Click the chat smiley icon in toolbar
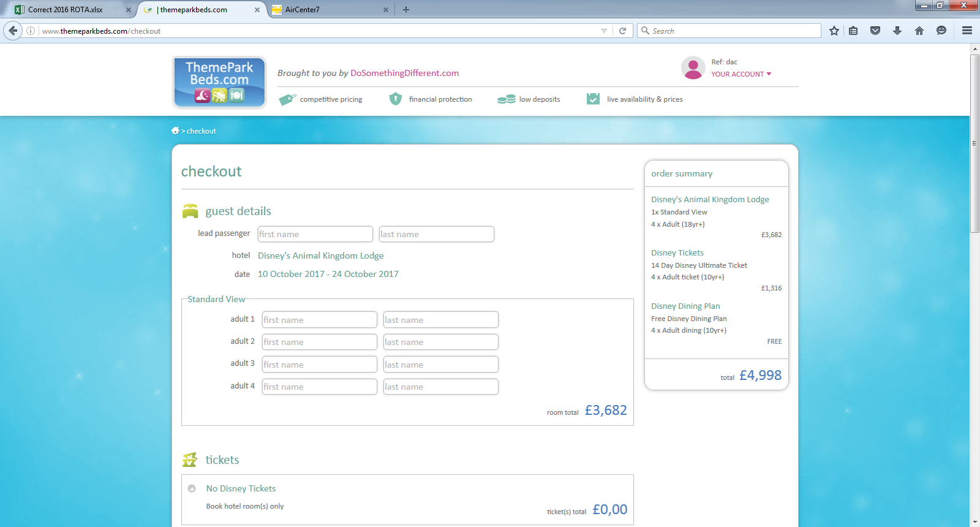The height and width of the screenshot is (527, 980). tap(941, 31)
